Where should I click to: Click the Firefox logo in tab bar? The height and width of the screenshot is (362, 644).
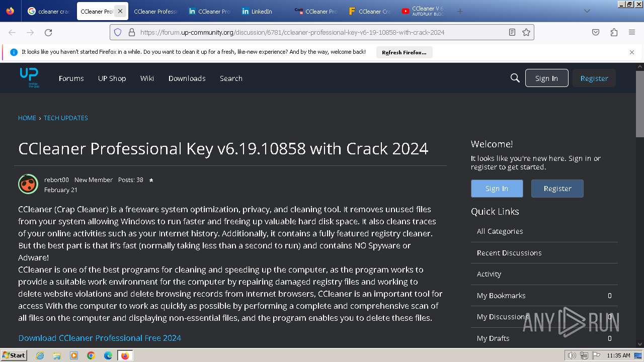10,11
